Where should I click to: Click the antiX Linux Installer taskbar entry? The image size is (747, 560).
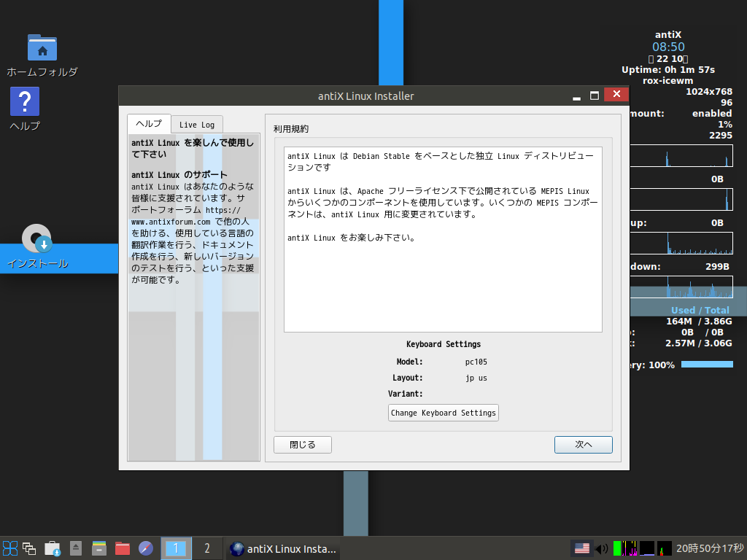(283, 548)
